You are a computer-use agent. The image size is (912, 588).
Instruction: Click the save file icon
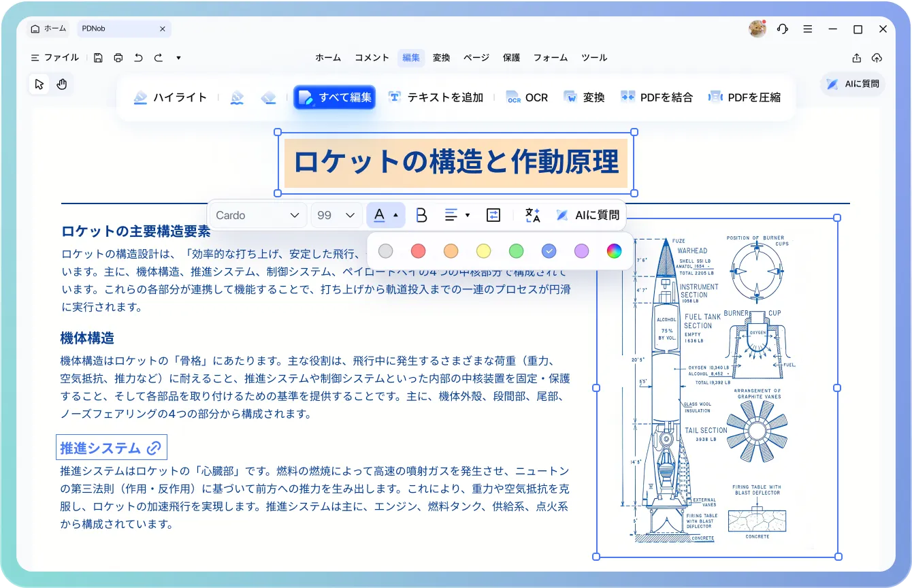tap(98, 58)
